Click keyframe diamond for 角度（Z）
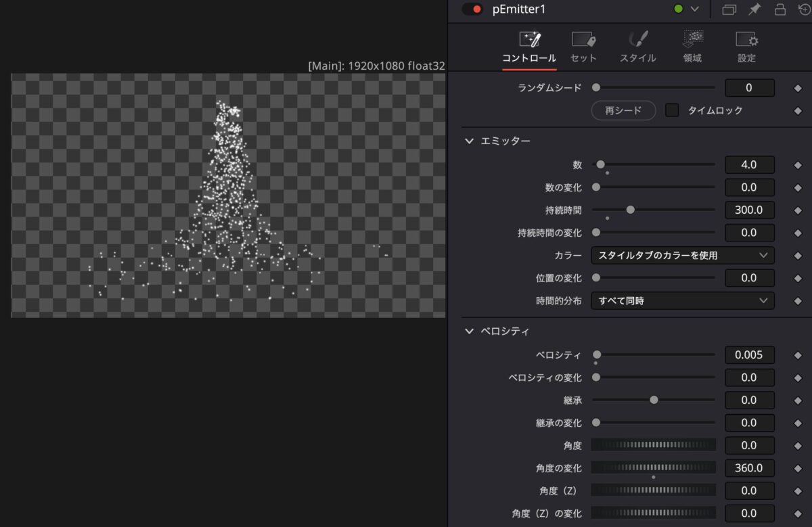The height and width of the screenshot is (527, 812). [798, 491]
